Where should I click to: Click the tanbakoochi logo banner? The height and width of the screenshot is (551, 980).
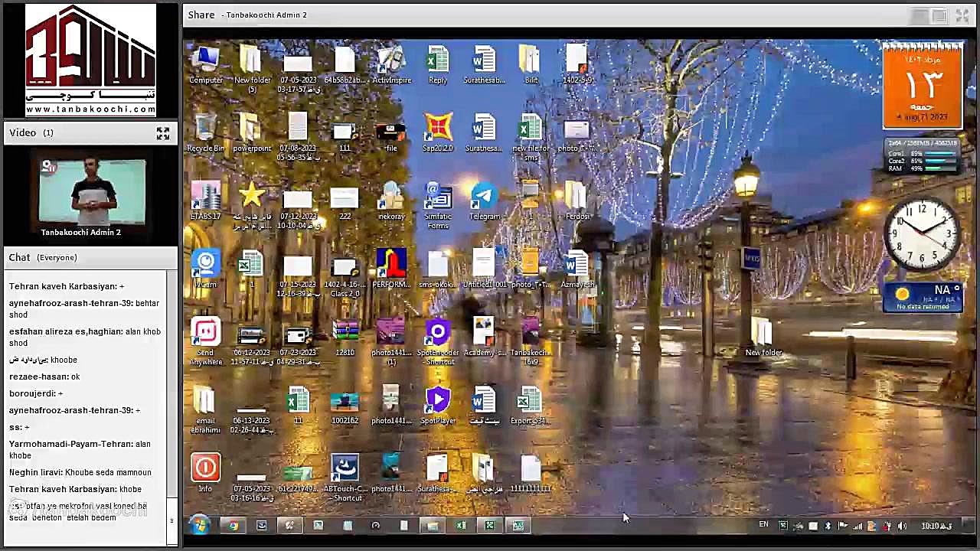point(90,60)
